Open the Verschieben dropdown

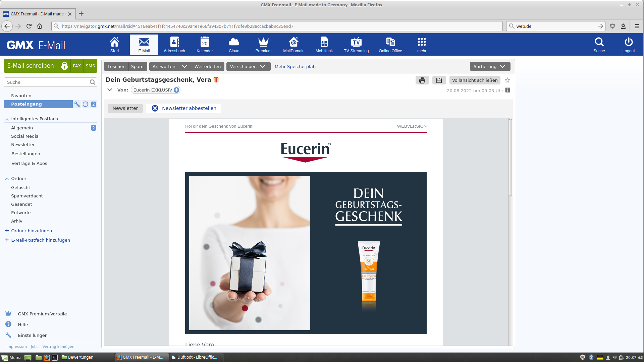pyautogui.click(x=248, y=66)
